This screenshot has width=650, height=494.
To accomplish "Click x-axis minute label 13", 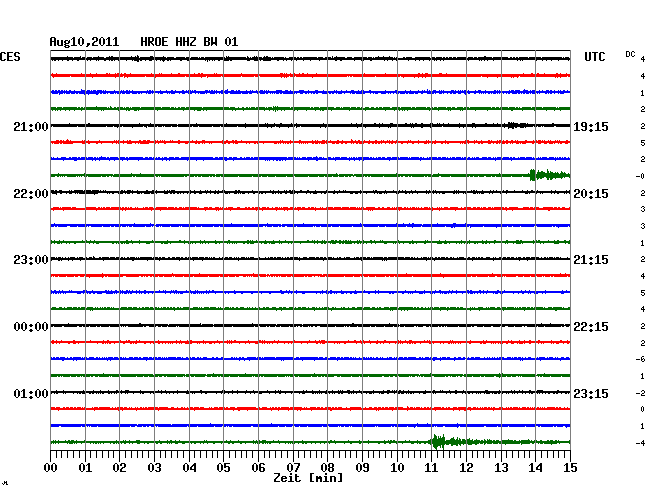I will (x=501, y=468).
